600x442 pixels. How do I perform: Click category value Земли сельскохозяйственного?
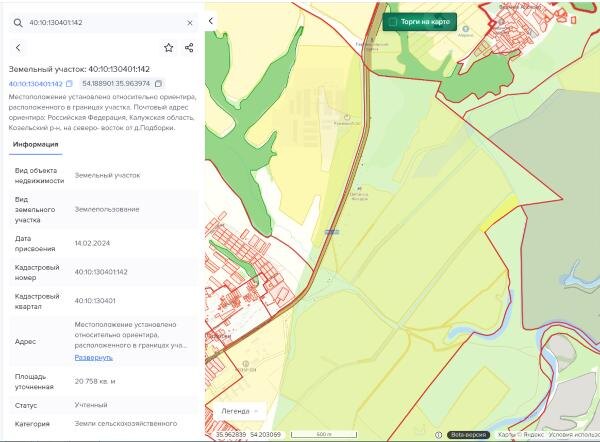click(x=126, y=424)
